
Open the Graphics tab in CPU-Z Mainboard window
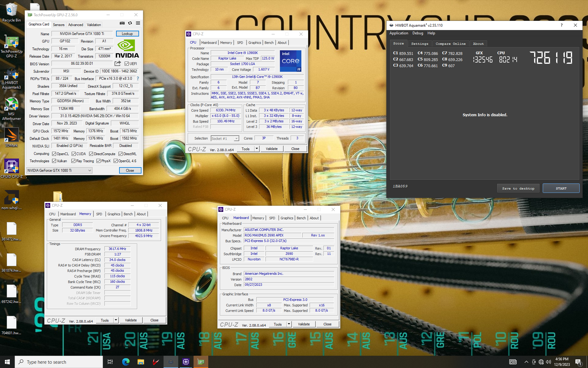click(x=287, y=218)
